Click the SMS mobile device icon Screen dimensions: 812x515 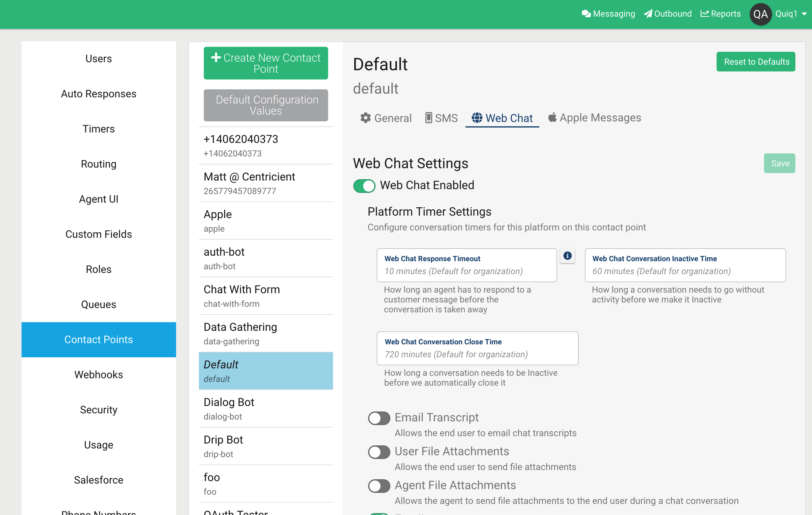click(428, 117)
